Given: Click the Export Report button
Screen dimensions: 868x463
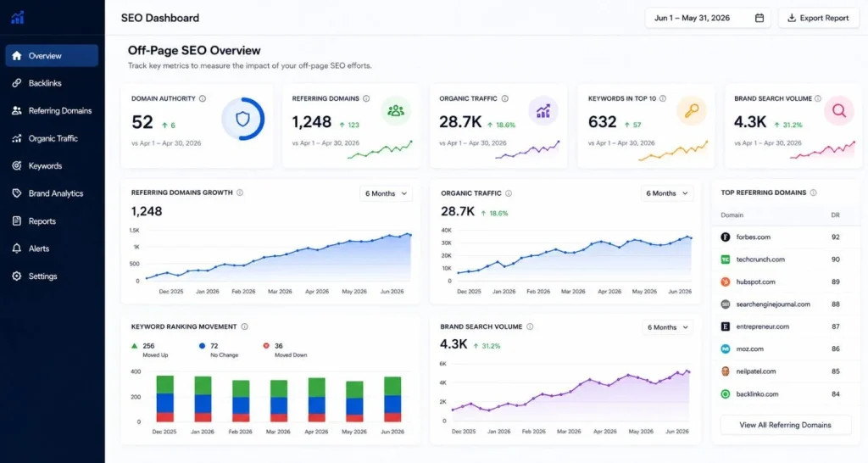Looking at the screenshot, I should (x=819, y=18).
